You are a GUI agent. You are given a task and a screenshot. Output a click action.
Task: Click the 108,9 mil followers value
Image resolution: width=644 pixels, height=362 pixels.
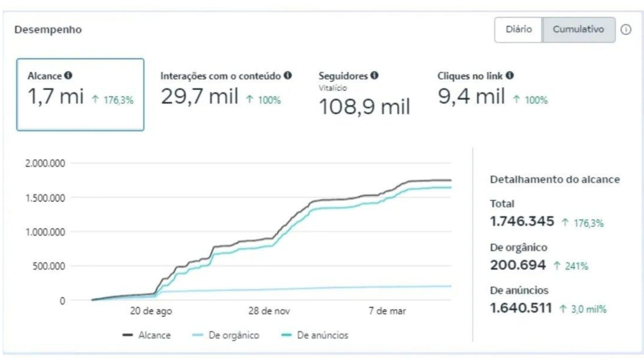coord(364,107)
